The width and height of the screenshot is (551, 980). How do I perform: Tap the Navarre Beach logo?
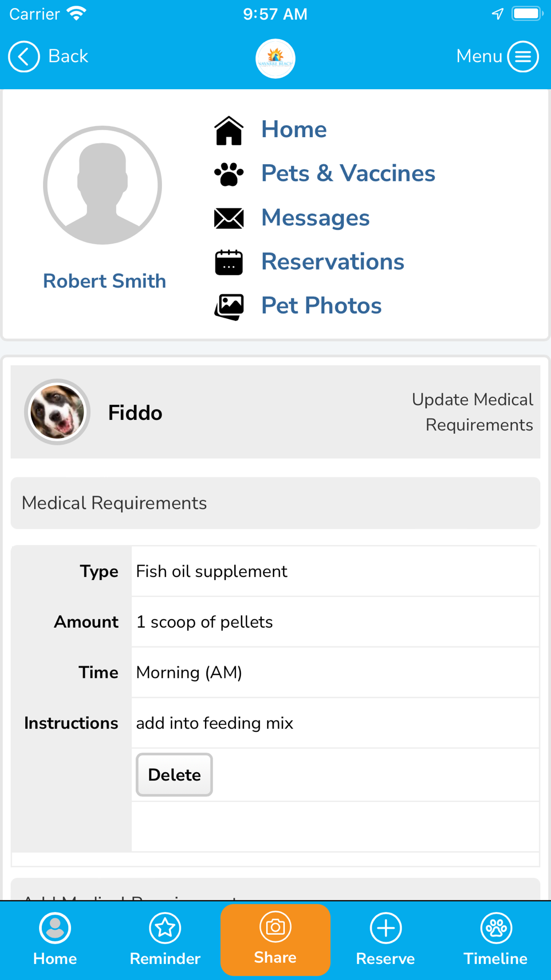(275, 58)
